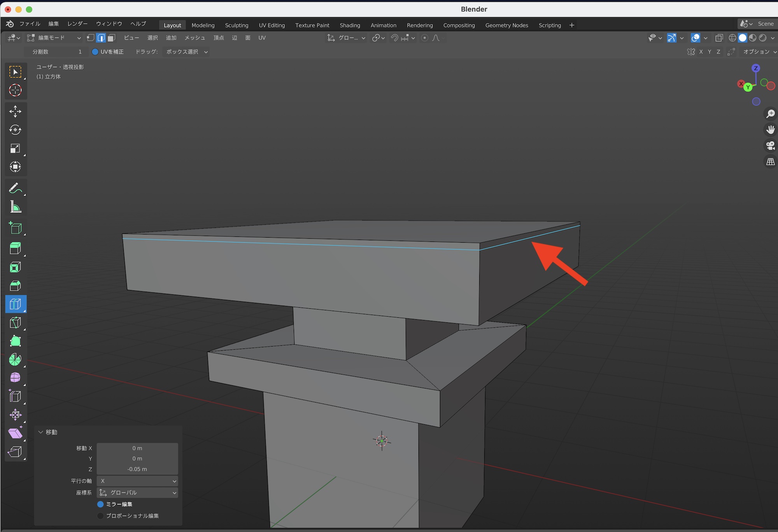Click the 分割数 value slider
The image size is (778, 532).
coord(57,52)
